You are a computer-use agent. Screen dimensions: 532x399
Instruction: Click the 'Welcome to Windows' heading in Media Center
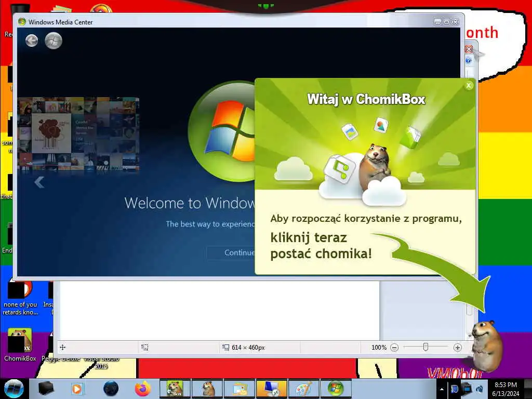(x=190, y=203)
